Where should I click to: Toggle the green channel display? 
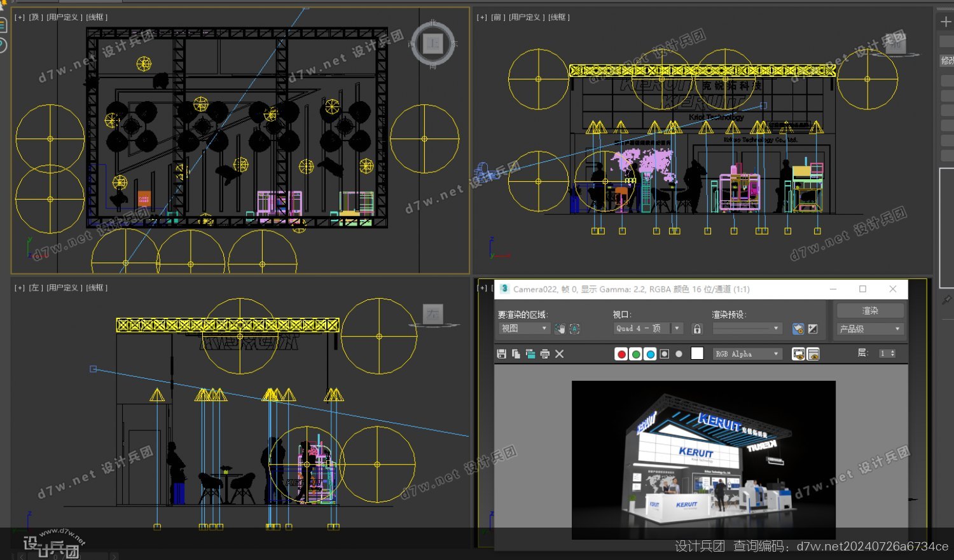click(635, 354)
